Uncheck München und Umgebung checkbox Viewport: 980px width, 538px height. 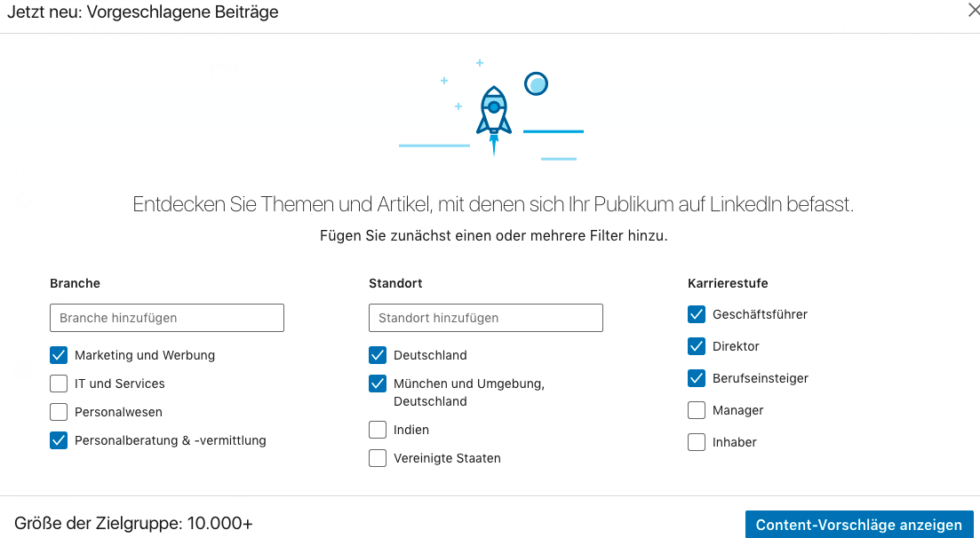pyautogui.click(x=378, y=384)
